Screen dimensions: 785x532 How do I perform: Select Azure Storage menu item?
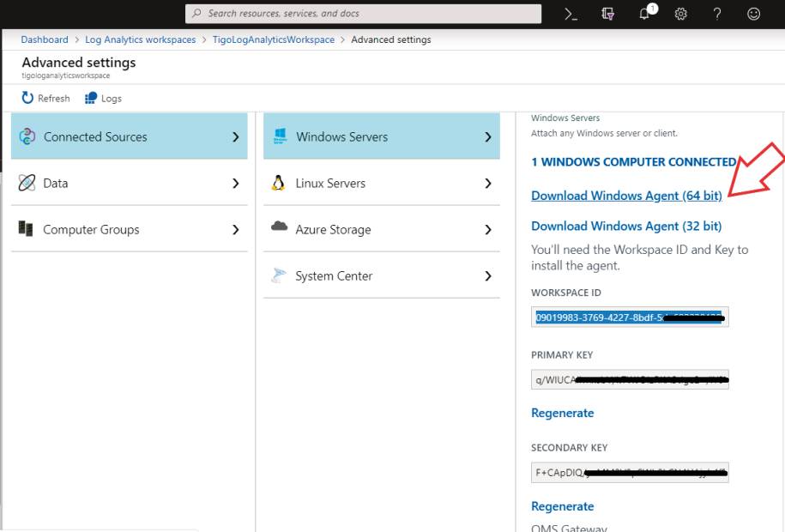[382, 229]
